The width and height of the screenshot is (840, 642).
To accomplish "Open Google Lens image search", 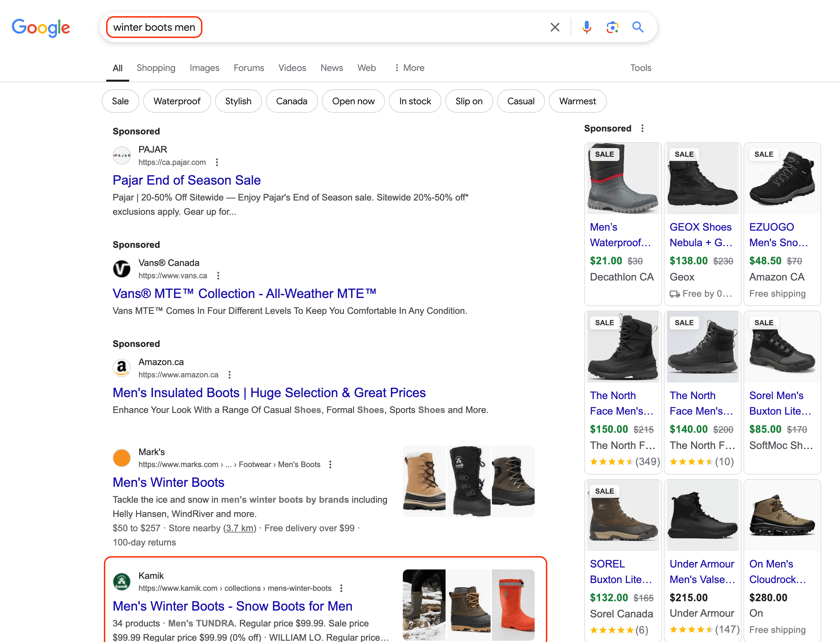I will [612, 27].
